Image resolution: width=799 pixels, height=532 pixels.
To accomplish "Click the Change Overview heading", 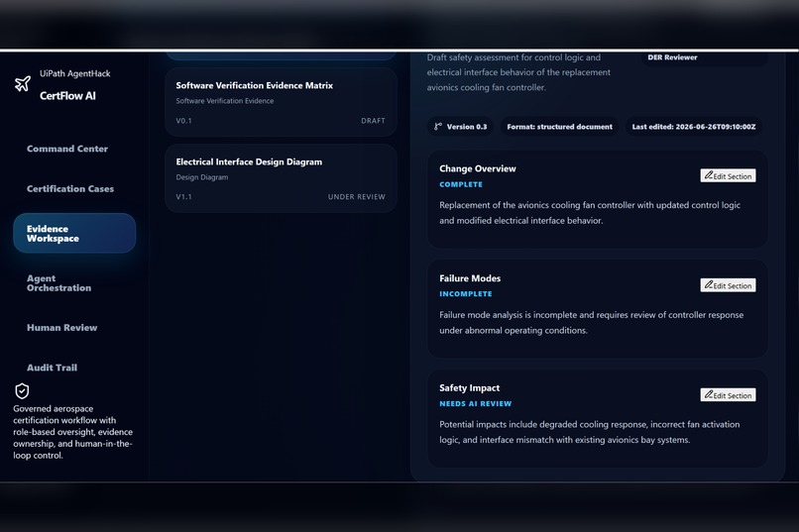I will point(478,168).
